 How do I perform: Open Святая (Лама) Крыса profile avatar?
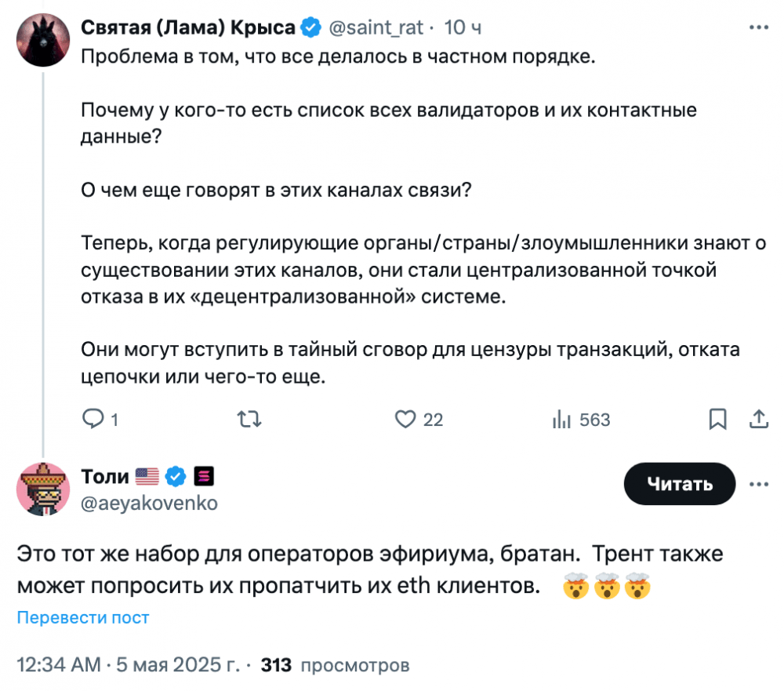point(43,40)
